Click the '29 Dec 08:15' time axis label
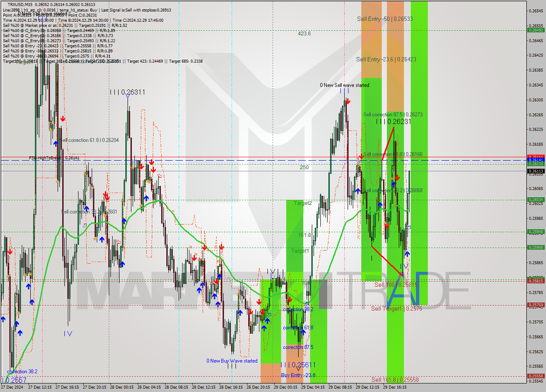This screenshot has height=392, width=546. (341, 387)
